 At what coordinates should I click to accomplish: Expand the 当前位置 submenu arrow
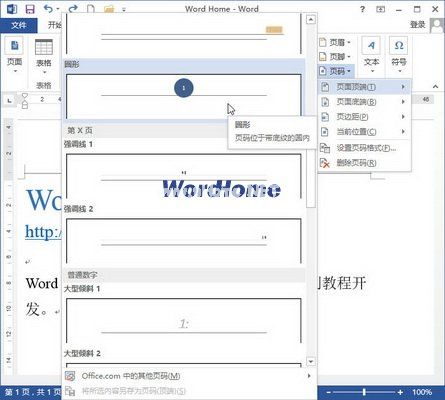(x=403, y=132)
